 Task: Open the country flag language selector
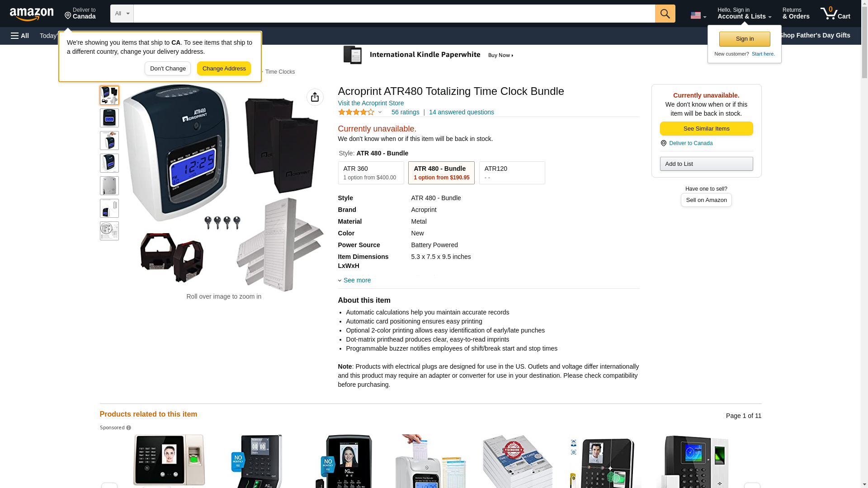point(698,15)
